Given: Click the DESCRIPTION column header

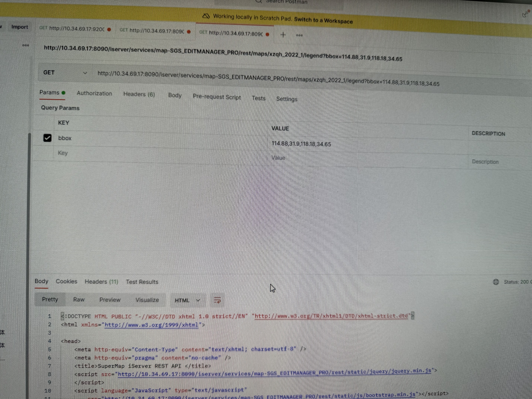Looking at the screenshot, I should coord(488,134).
